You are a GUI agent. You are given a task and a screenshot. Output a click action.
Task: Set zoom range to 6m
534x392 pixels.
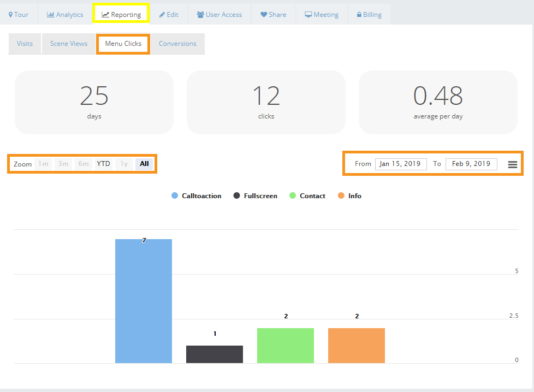coord(84,164)
